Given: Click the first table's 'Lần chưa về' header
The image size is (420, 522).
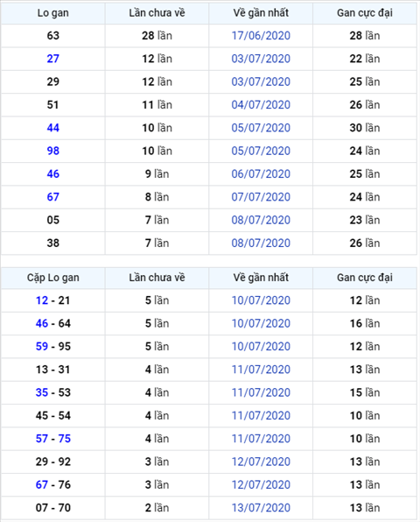Looking at the screenshot, I should coord(157,13).
